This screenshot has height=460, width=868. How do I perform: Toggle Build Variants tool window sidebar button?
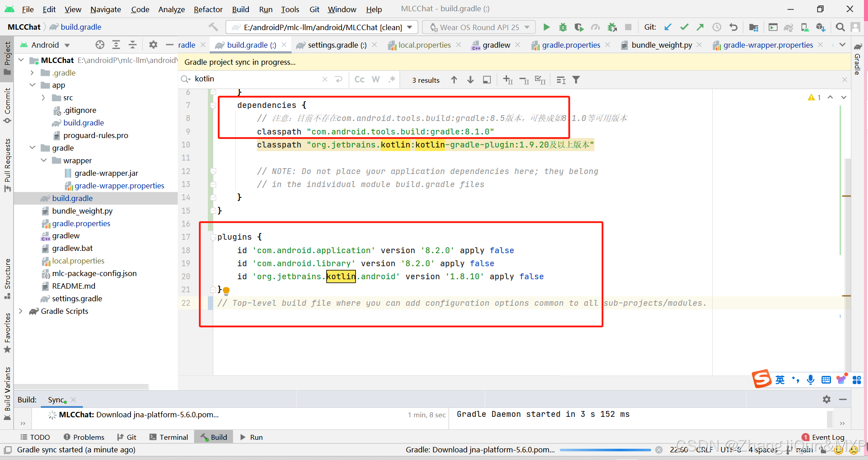[7, 394]
